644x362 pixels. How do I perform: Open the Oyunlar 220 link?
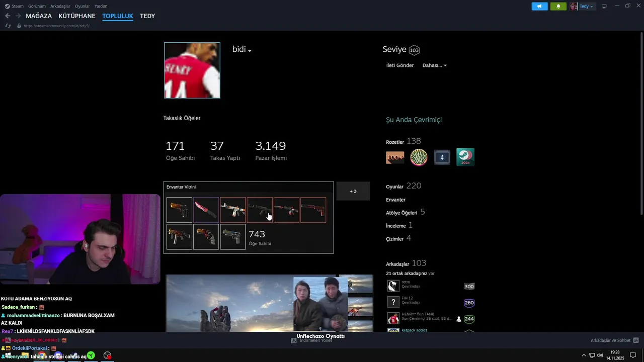404,186
